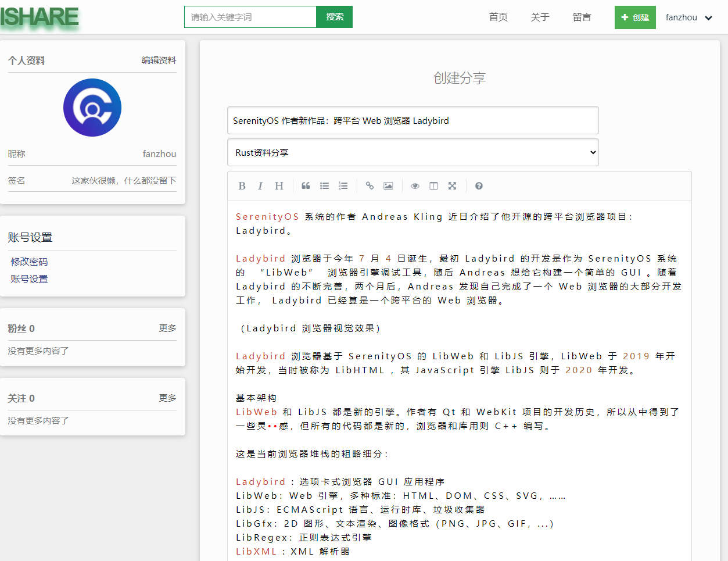Create an unordered bullet list
The height and width of the screenshot is (561, 728).
324,186
